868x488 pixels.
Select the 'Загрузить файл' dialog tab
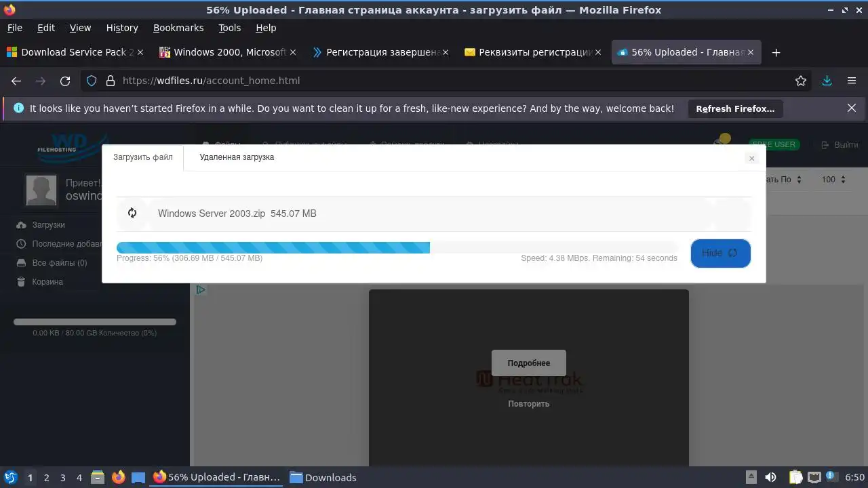[x=143, y=157]
